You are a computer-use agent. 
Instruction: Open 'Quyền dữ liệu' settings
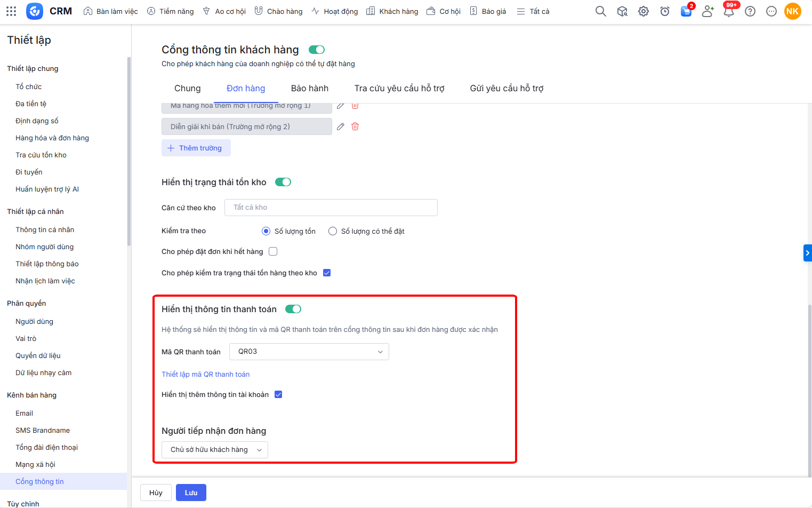click(38, 355)
